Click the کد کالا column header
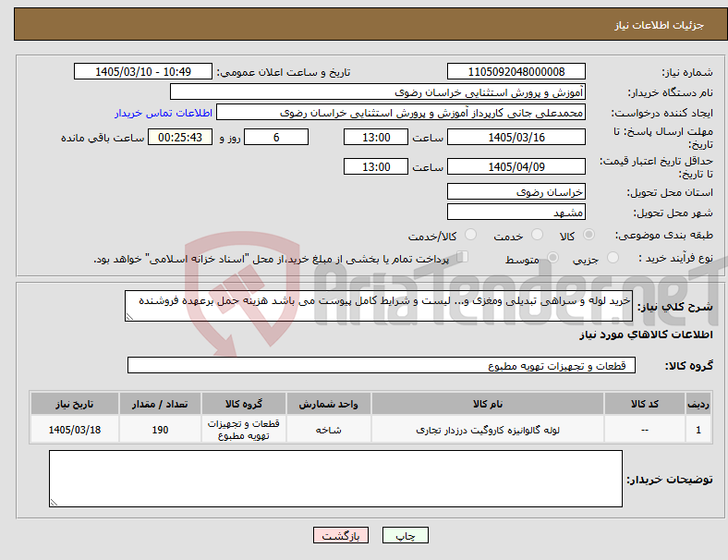728x560 pixels. 645,404
